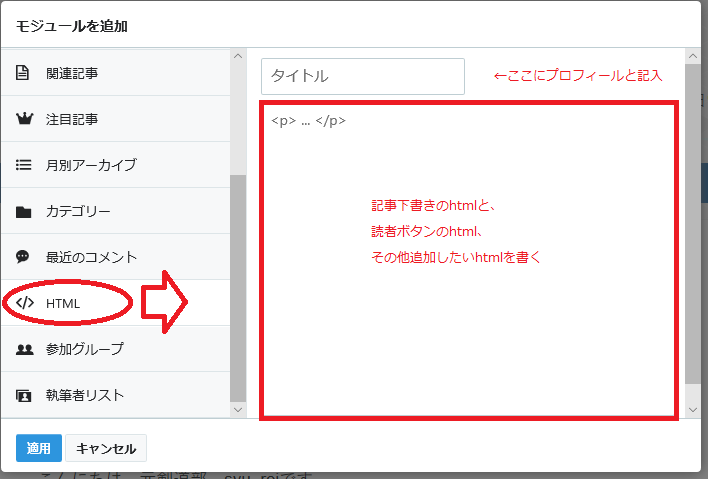
Task: Focus the タイトル input field
Action: coord(363,76)
